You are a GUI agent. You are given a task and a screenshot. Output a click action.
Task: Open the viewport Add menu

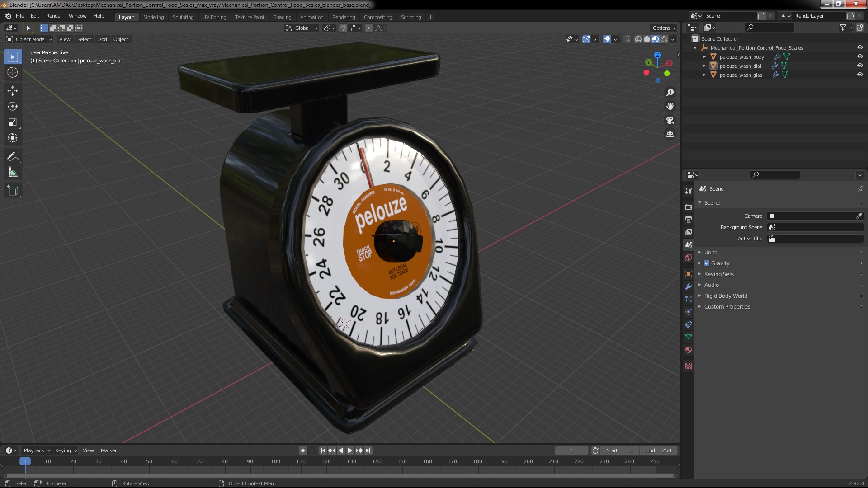point(103,39)
